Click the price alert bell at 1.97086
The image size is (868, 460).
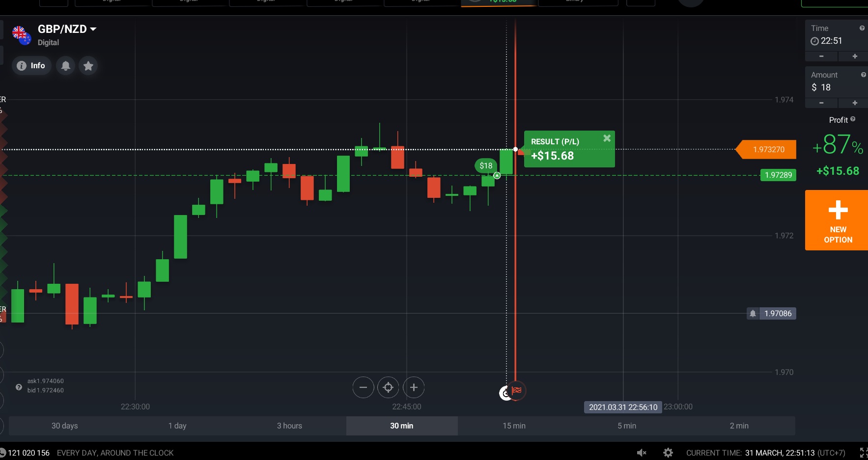click(x=753, y=313)
